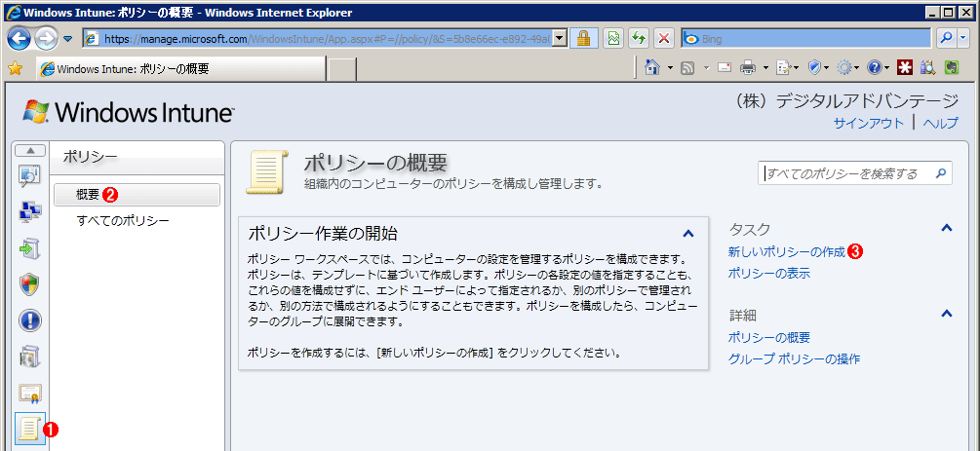Open the Licenses certificate icon in sidebar
This screenshot has width=980, height=451.
coord(30,393)
